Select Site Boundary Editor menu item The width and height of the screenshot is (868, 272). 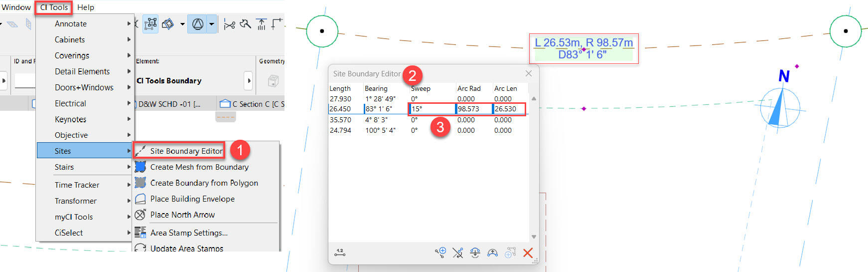pyautogui.click(x=186, y=151)
